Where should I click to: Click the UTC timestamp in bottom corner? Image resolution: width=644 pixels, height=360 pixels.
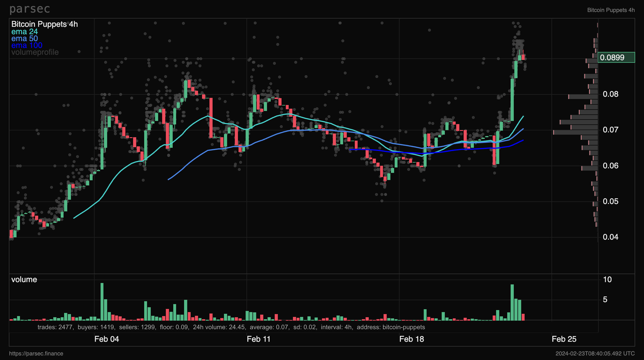(x=595, y=353)
